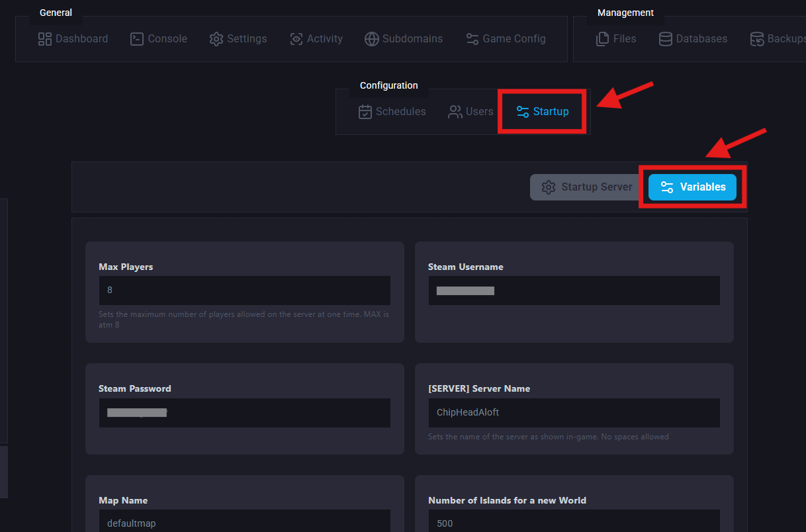Click the Activity eye icon

(x=296, y=39)
